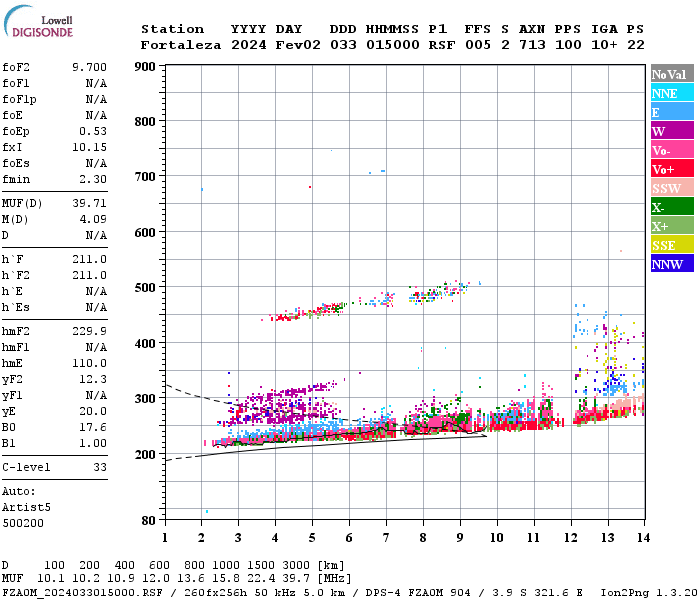Viewport: 700px width, 600px height.
Task: Click the year 2024 in header
Action: 249,45
